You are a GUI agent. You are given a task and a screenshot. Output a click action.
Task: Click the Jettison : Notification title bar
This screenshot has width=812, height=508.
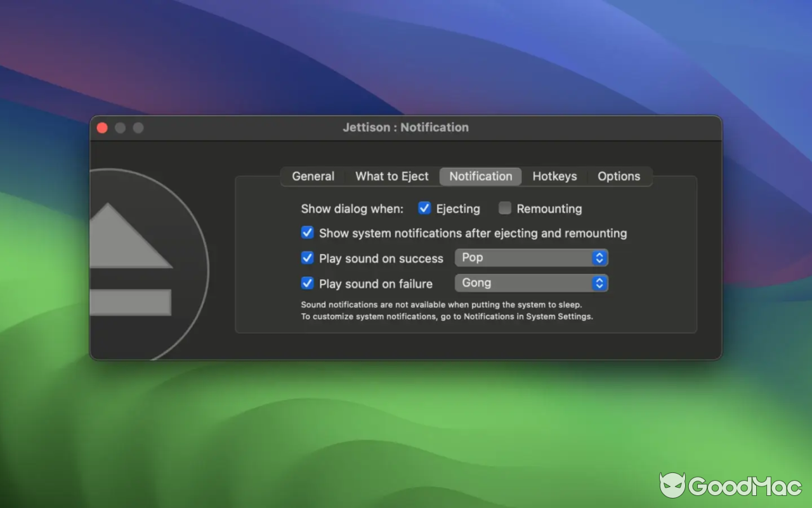click(x=405, y=127)
